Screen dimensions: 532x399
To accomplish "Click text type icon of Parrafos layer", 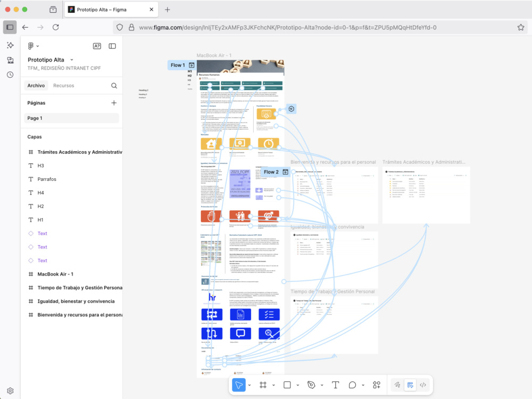I will point(31,179).
